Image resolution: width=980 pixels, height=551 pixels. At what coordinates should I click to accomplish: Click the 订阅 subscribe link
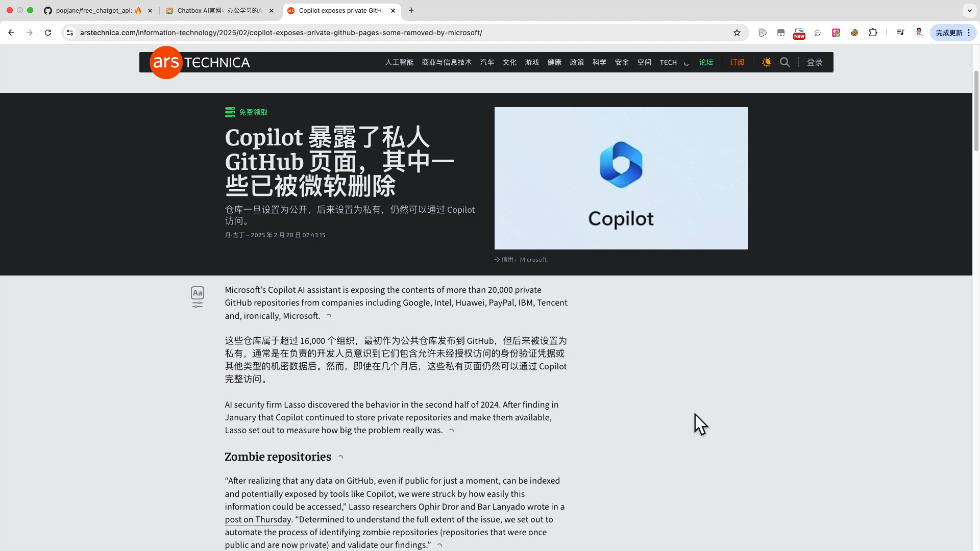tap(737, 62)
